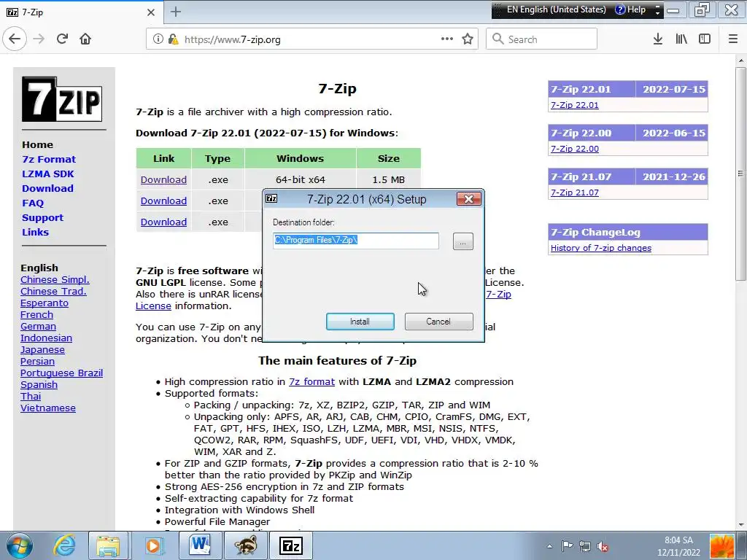Image resolution: width=747 pixels, height=560 pixels.
Task: Switch language to Vietnamese
Action: click(x=48, y=408)
